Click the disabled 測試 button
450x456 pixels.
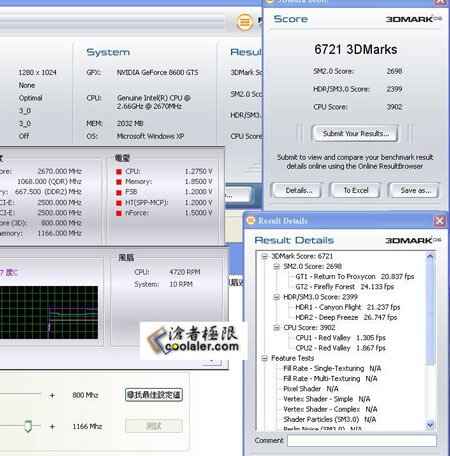(154, 426)
